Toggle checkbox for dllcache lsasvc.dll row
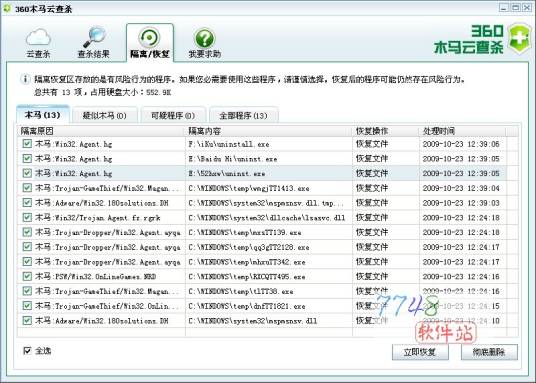The width and height of the screenshot is (536, 383). point(27,217)
